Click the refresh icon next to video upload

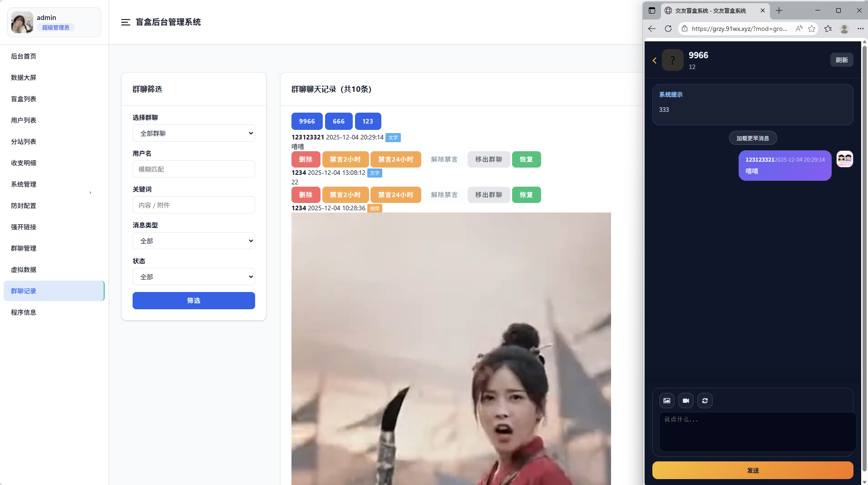(705, 401)
